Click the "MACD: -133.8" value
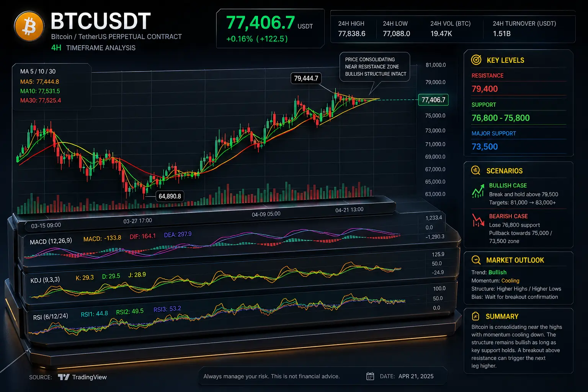Screen dimensions: 588x392 tap(102, 238)
